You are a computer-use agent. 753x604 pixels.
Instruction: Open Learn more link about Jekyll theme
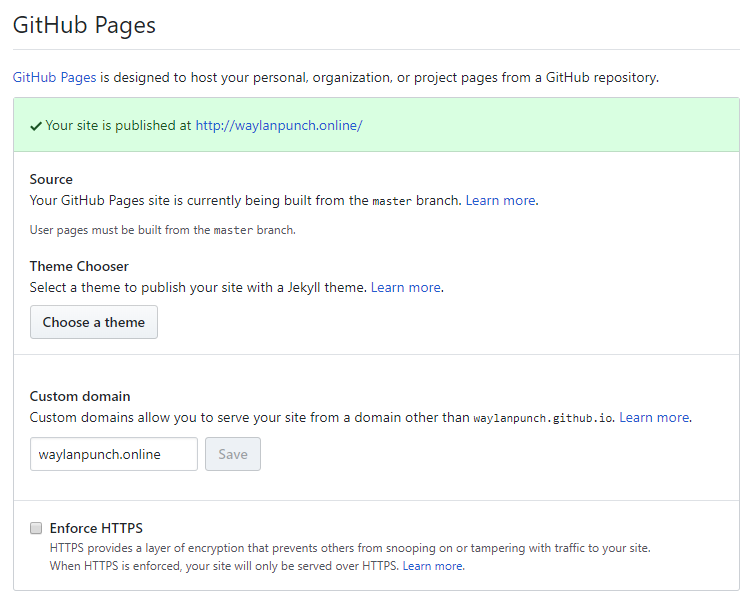[407, 287]
